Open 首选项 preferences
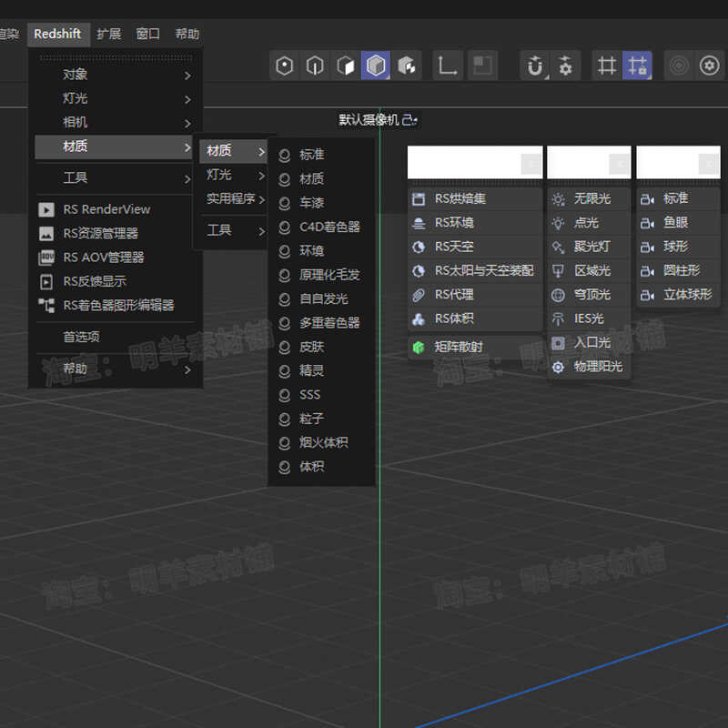Viewport: 728px width, 728px height. click(115, 337)
